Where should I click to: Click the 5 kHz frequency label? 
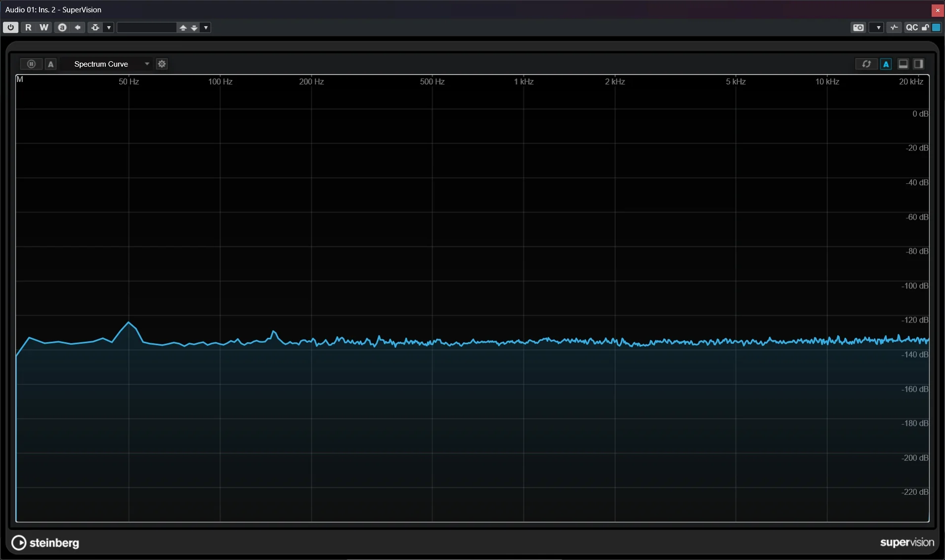[x=735, y=81]
